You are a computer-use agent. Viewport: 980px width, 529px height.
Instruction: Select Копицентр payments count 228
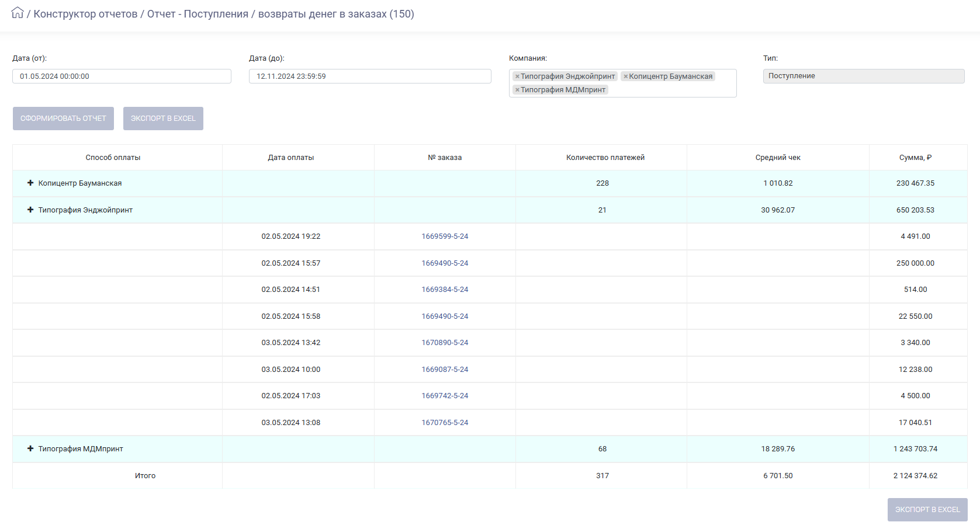coord(602,183)
